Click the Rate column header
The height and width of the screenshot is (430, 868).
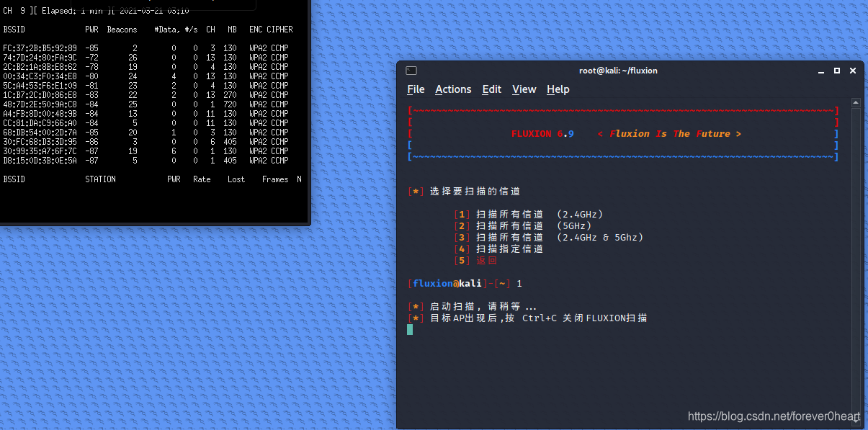pyautogui.click(x=202, y=179)
